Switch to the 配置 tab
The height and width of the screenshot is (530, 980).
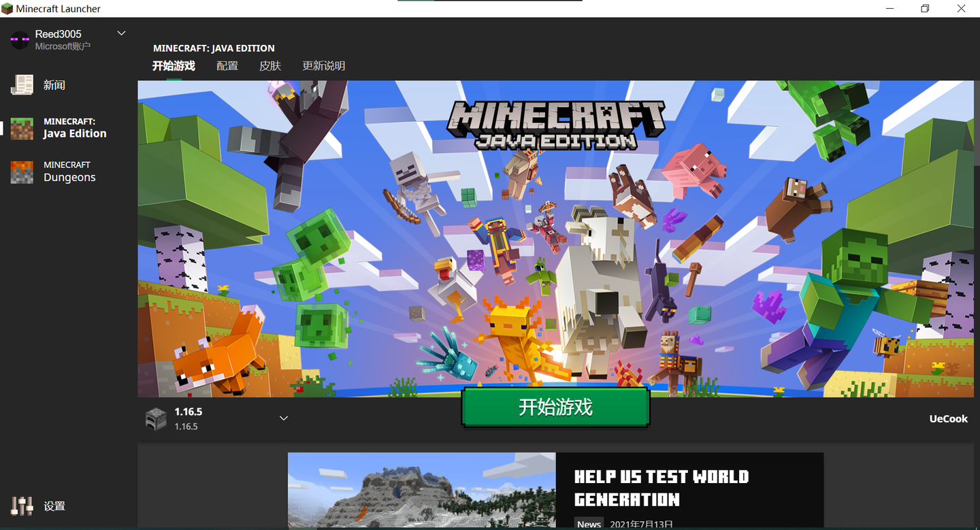[x=227, y=66]
